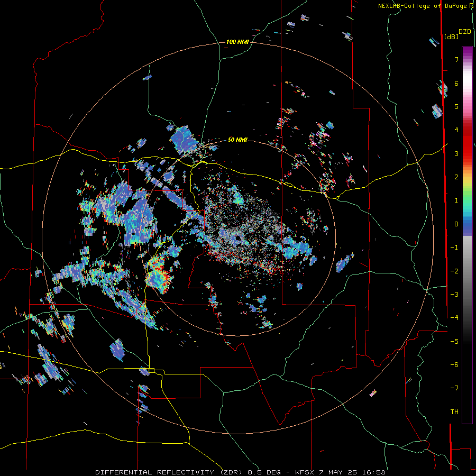Click the 6 value on the dB scale

pos(456,83)
